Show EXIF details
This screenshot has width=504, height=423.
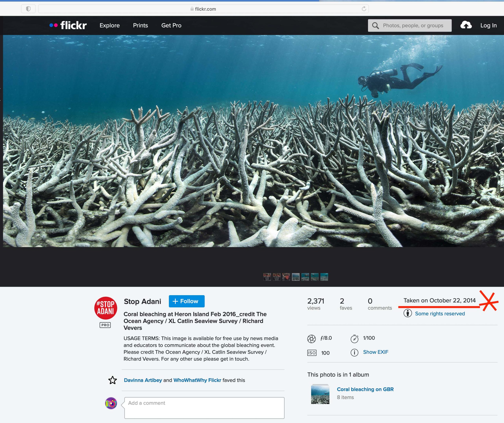(x=375, y=352)
